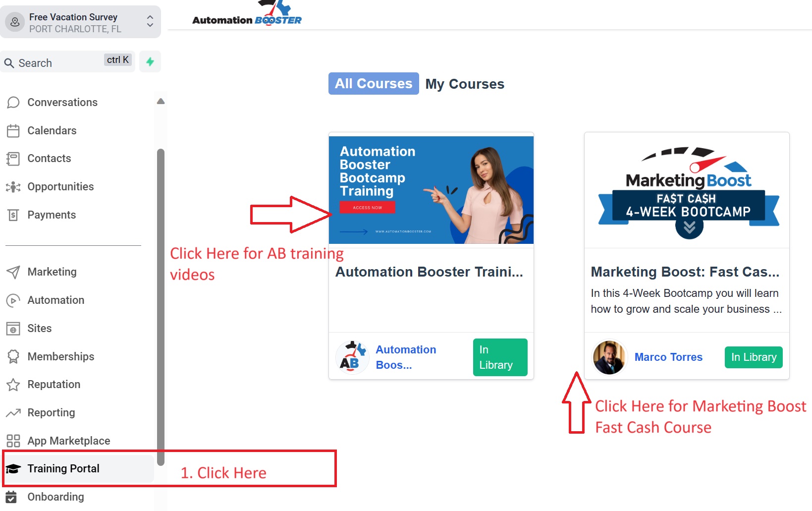Viewport: 812px width, 511px height.
Task: Click the Marco Torres author link
Action: 668,357
